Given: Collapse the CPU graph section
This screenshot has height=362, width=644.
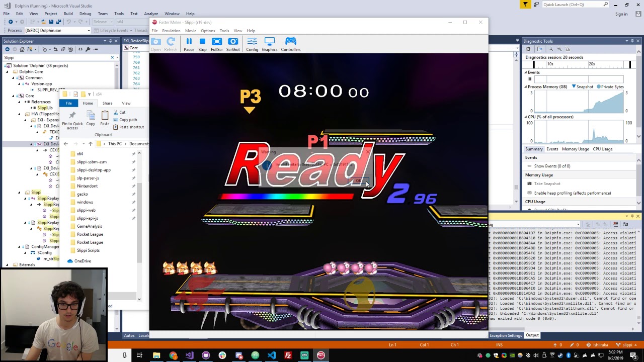Looking at the screenshot, I should [525, 117].
